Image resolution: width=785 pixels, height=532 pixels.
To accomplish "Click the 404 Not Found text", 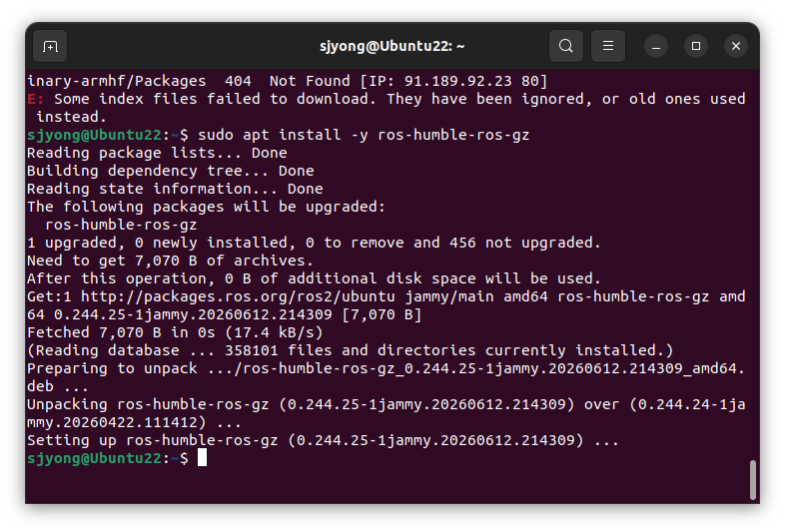I will (288, 81).
